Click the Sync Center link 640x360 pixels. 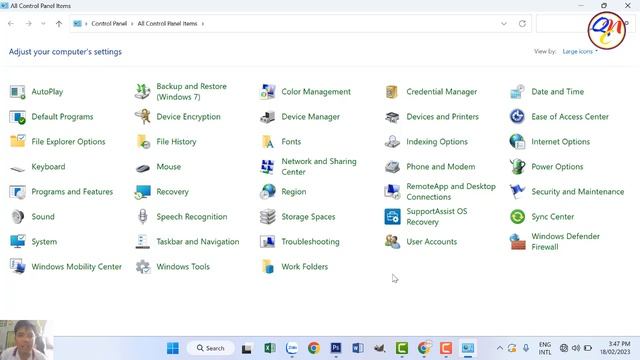tap(553, 217)
